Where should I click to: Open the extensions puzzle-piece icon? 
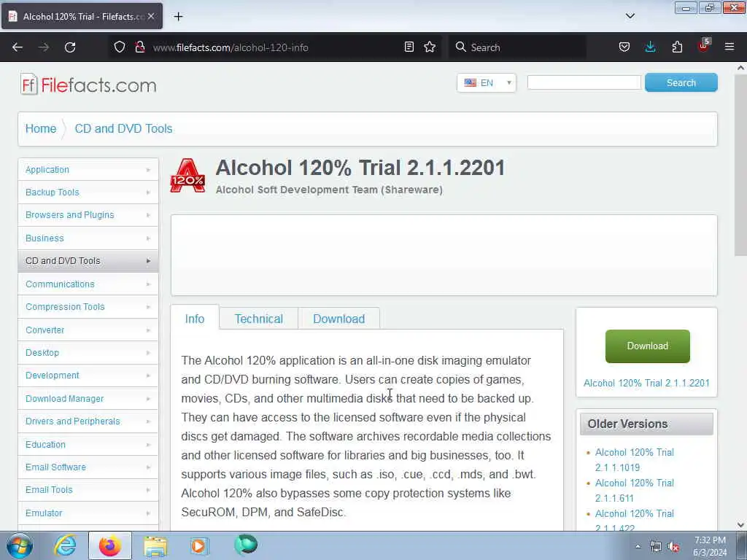pos(677,47)
